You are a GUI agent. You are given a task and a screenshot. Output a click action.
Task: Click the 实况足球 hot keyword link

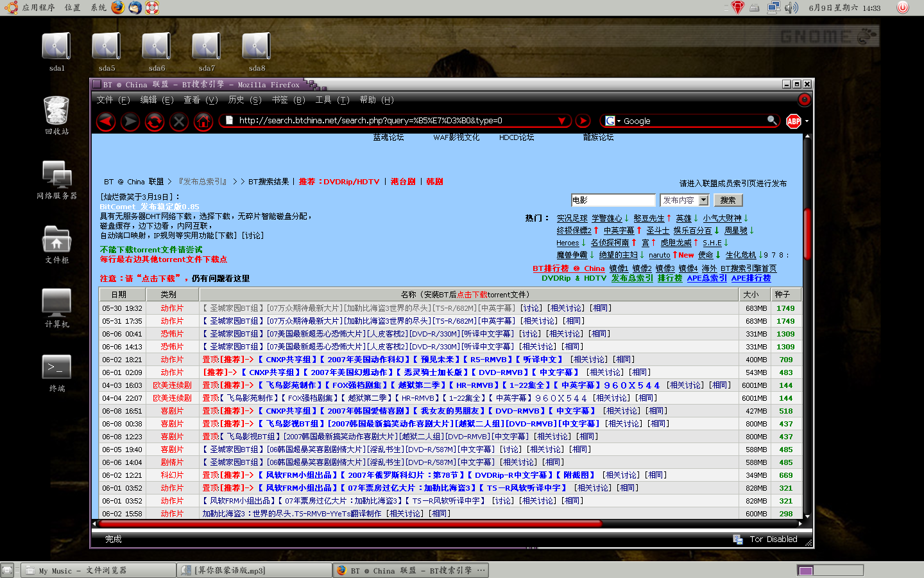(572, 218)
